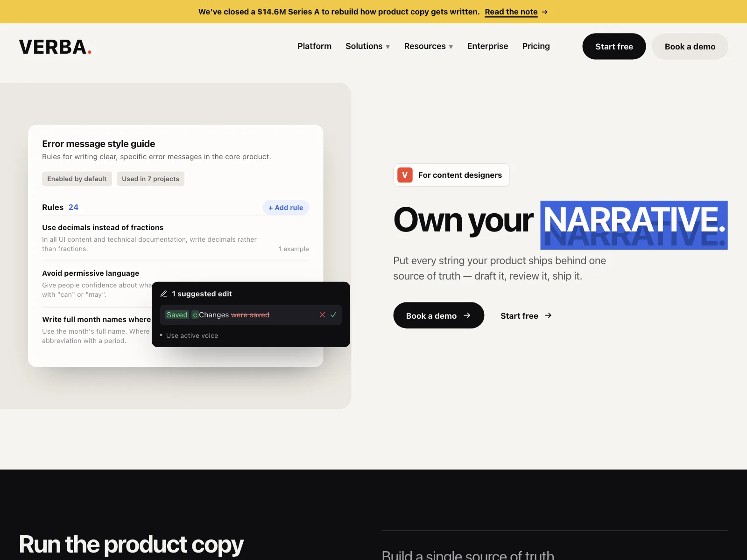747x560 pixels.
Task: Go to the Enterprise page
Action: (487, 46)
